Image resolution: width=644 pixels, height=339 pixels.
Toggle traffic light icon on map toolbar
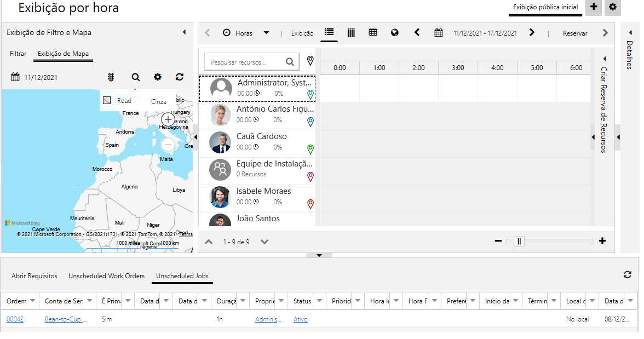point(111,77)
